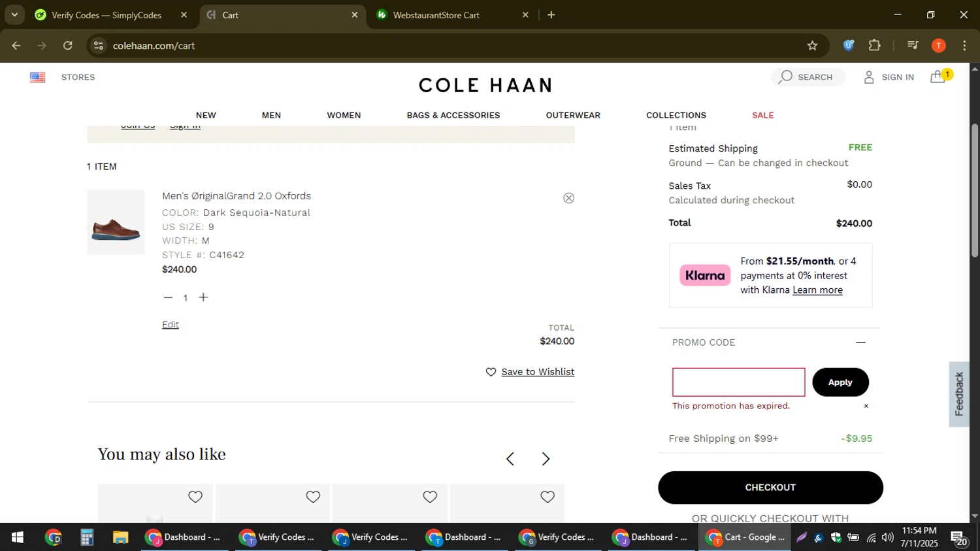Open a new browser tab

click(551, 14)
